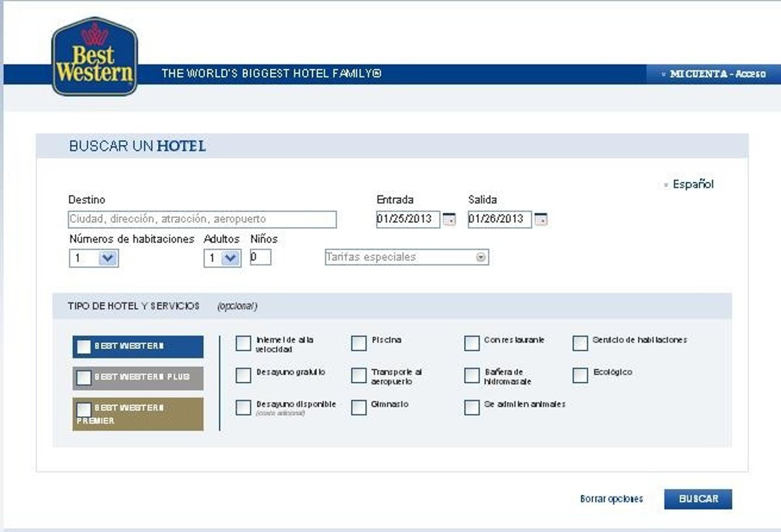Open the Adultos dropdown
The width and height of the screenshot is (781, 532).
point(230,258)
